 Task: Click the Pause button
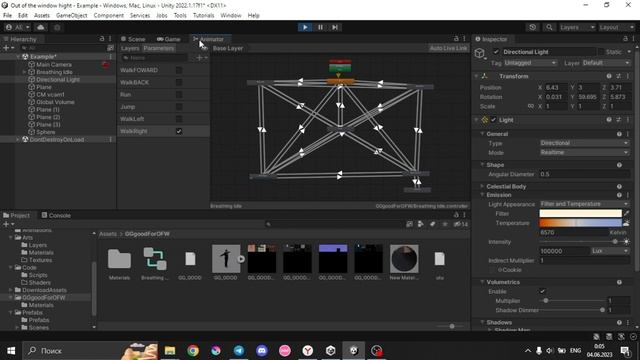point(320,27)
